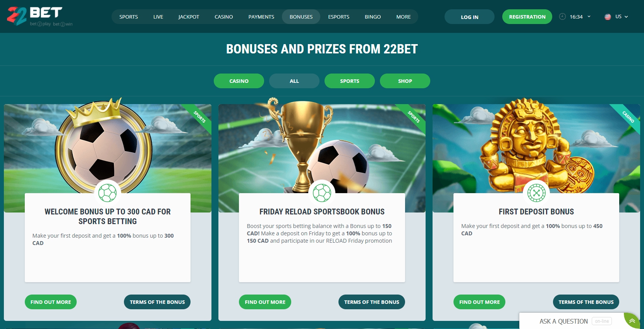This screenshot has height=329, width=644.
Task: Expand the US language selector chevron
Action: pos(626,17)
